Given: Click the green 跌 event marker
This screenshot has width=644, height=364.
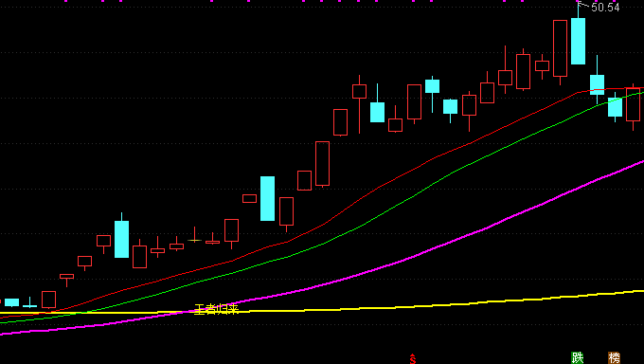Looking at the screenshot, I should [x=578, y=357].
